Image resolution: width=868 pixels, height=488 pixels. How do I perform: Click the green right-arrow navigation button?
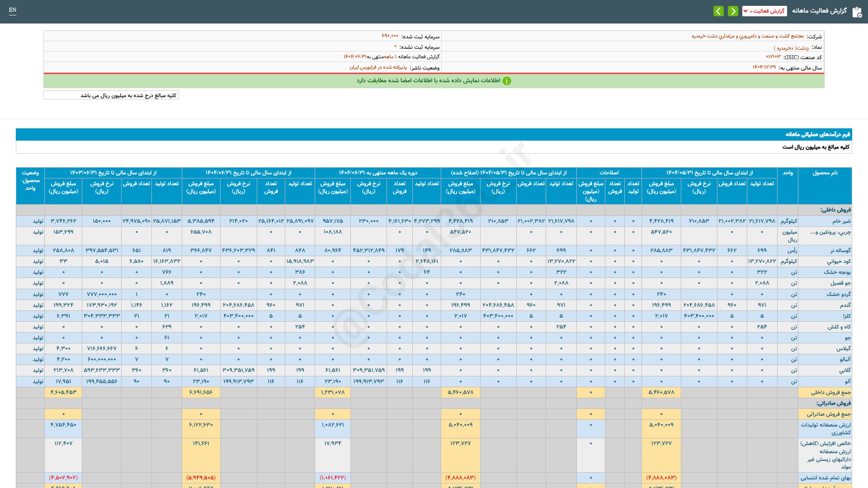[733, 11]
